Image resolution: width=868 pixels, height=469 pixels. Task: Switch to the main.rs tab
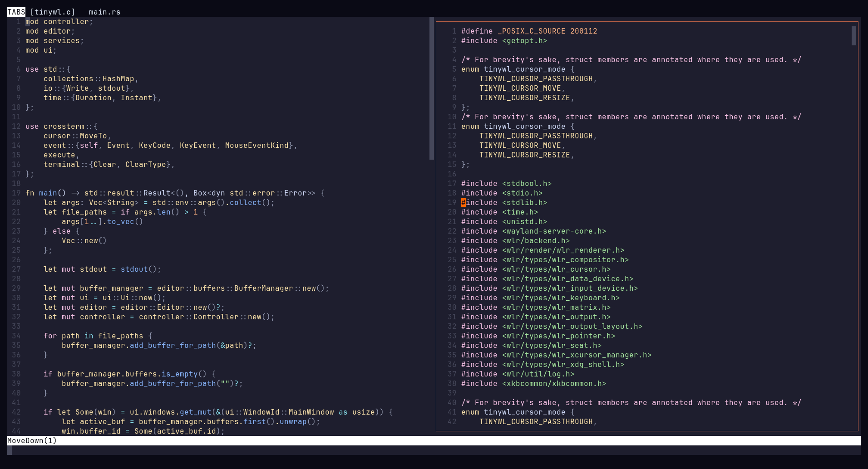click(x=105, y=12)
